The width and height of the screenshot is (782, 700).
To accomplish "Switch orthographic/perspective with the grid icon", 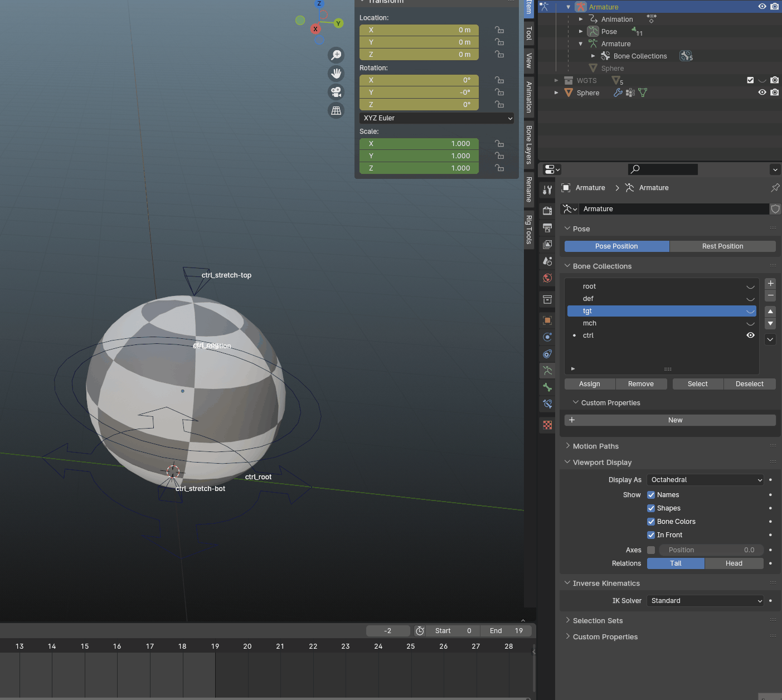I will pos(336,110).
